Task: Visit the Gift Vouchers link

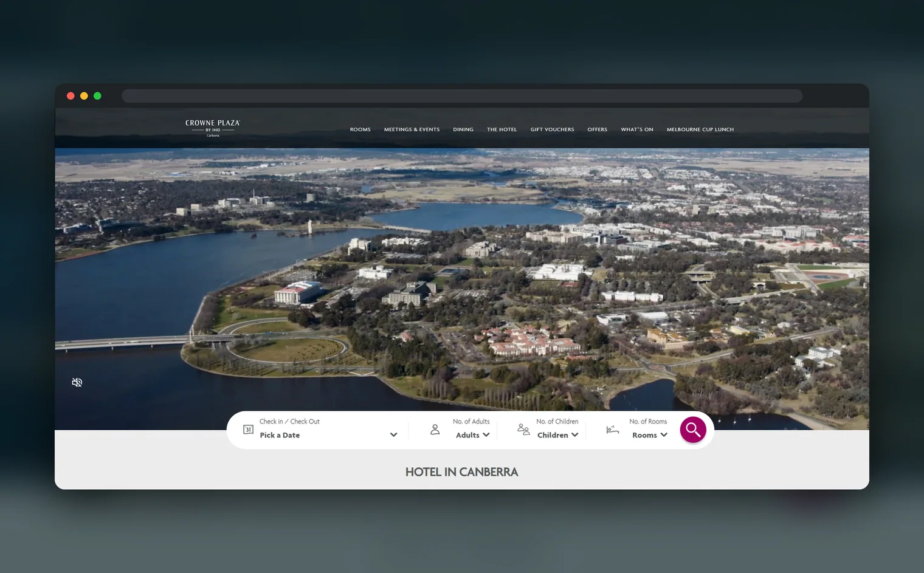Action: tap(552, 129)
